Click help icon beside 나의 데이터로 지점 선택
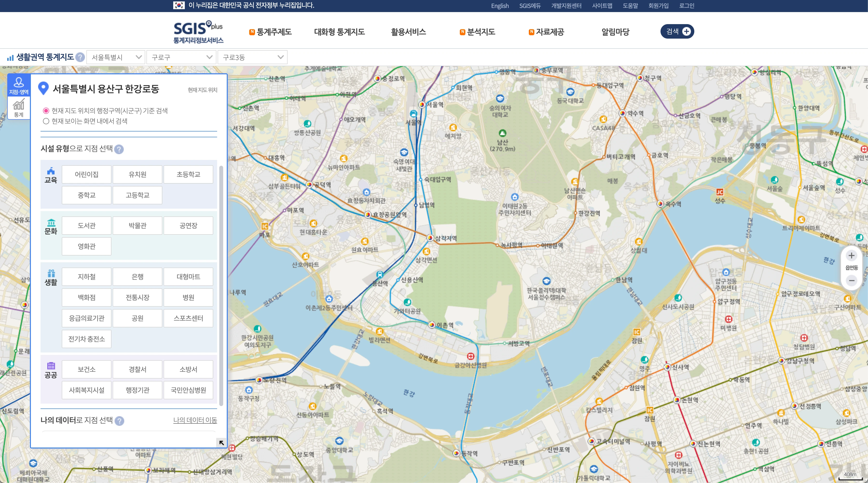Viewport: 868px width, 483px height. [119, 421]
